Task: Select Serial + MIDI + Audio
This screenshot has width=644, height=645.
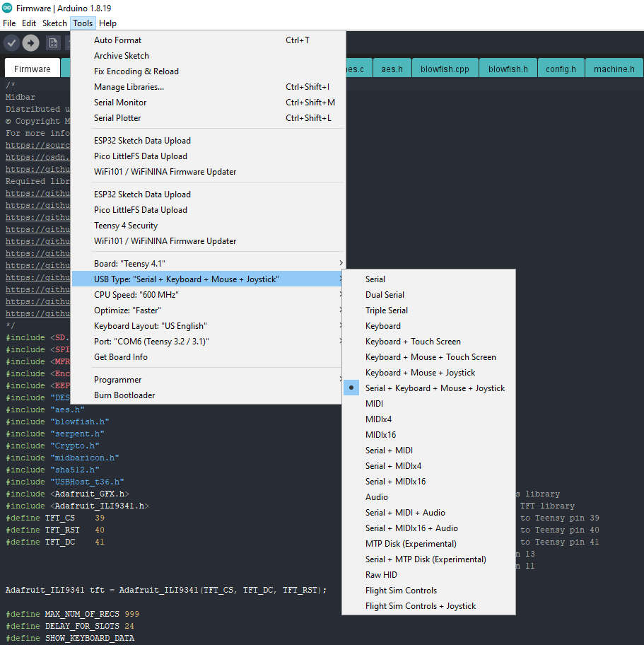Action: tap(428, 513)
